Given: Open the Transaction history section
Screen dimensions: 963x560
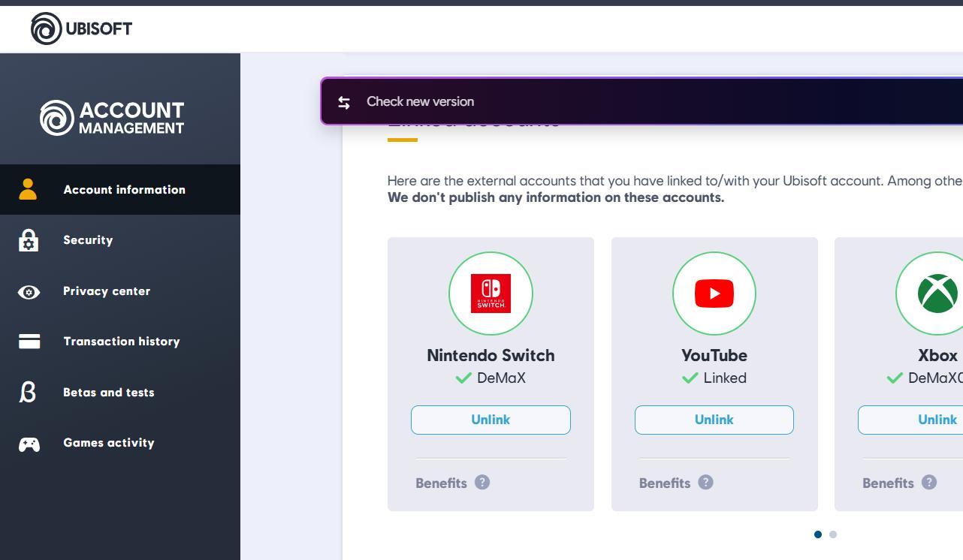Looking at the screenshot, I should coord(120,342).
